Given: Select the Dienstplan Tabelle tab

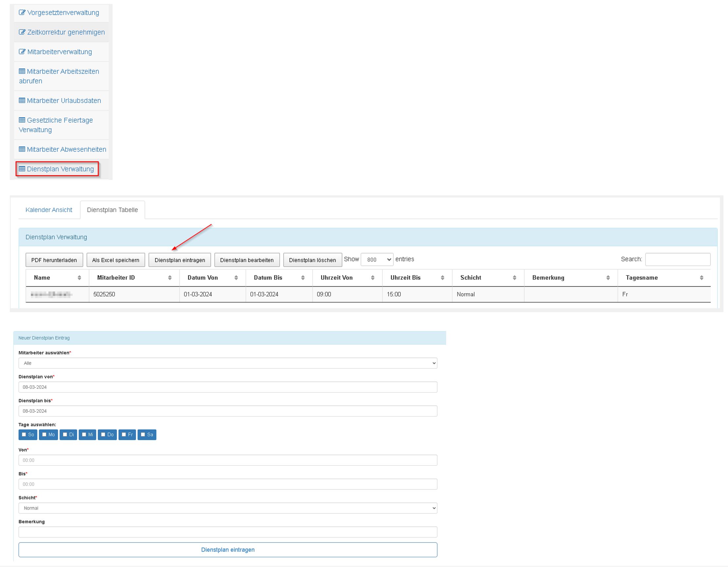Looking at the screenshot, I should click(112, 210).
